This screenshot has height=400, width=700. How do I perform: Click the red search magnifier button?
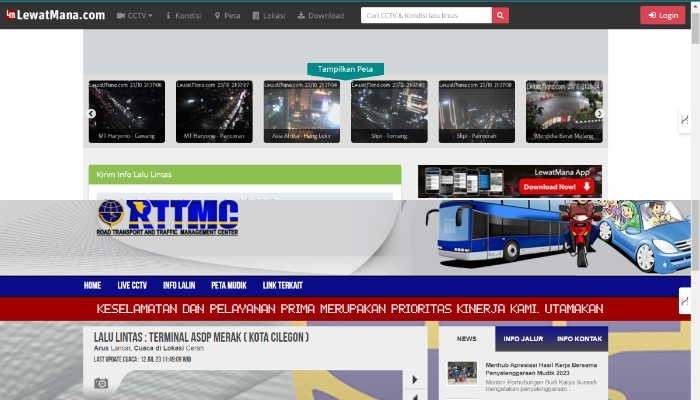point(500,15)
